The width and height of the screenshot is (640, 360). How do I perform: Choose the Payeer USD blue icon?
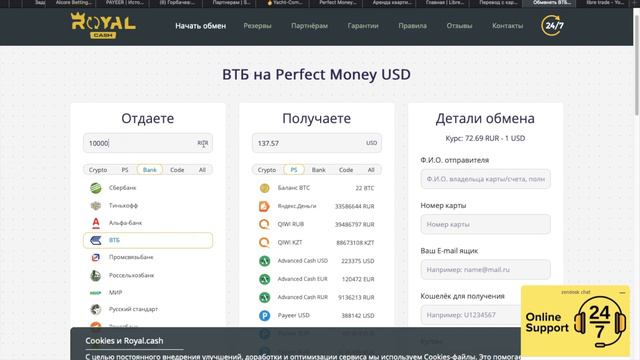[264, 316]
